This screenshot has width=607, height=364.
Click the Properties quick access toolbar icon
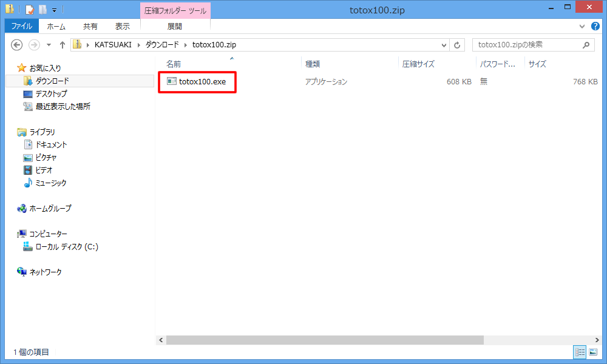[29, 9]
